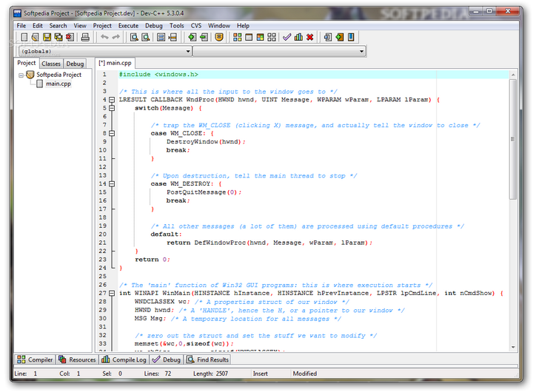533x392 pixels.
Task: Click the Open file toolbar icon
Action: 36,37
